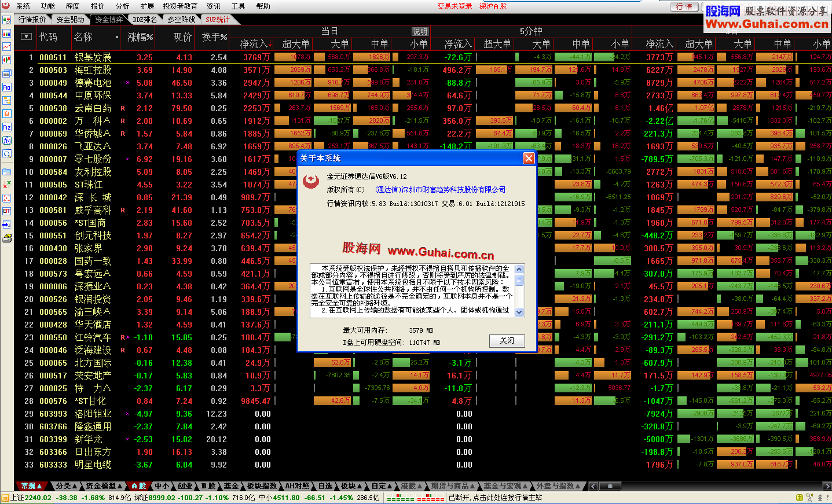Switch to the DDE排名 tab
The height and width of the screenshot is (504, 832).
[145, 20]
